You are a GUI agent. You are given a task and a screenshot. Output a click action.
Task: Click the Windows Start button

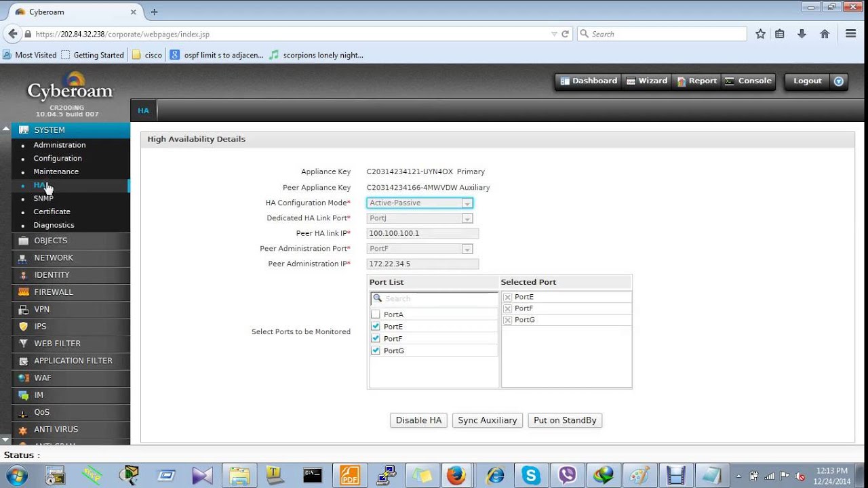click(16, 476)
